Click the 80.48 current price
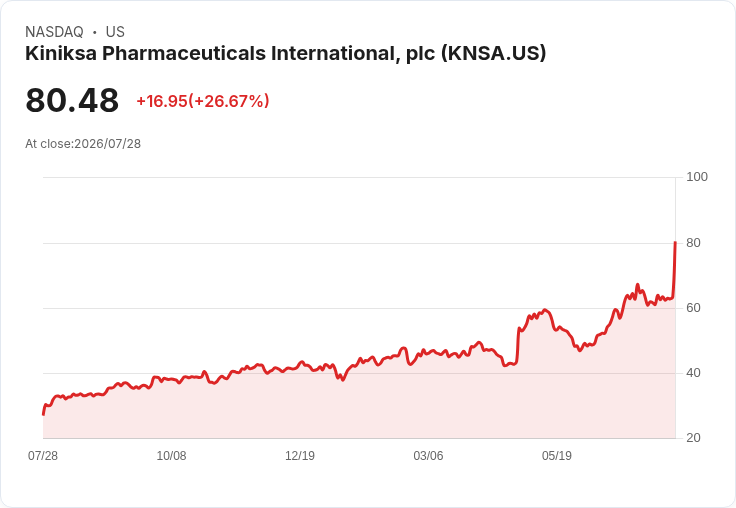Viewport: 736px width, 508px height. click(72, 100)
